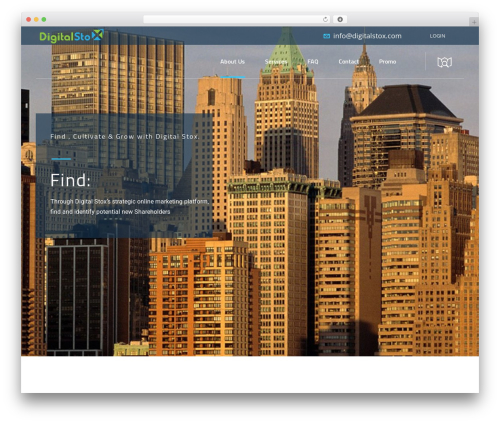Click the LOGIN link

[x=437, y=36]
